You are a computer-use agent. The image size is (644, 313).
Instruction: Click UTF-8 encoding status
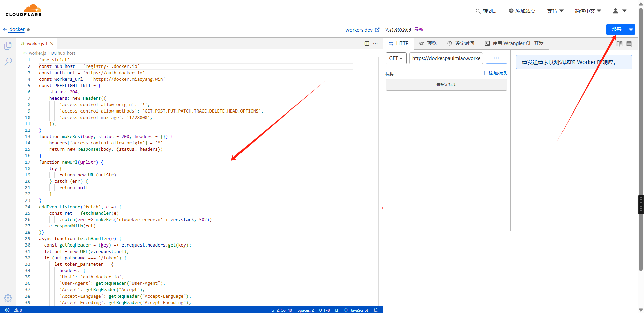pyautogui.click(x=324, y=310)
